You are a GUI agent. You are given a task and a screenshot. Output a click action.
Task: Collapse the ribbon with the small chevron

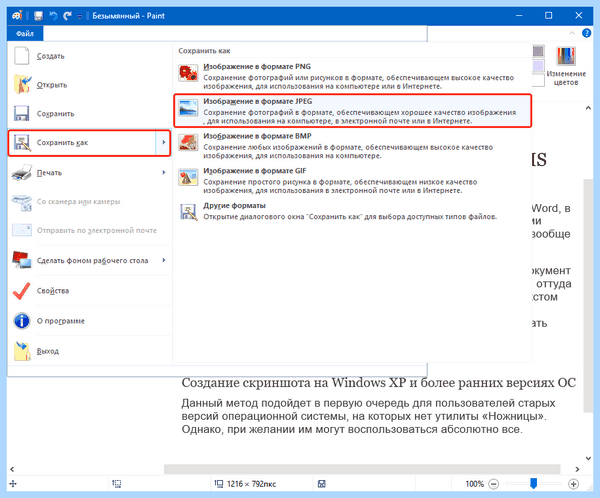[572, 33]
